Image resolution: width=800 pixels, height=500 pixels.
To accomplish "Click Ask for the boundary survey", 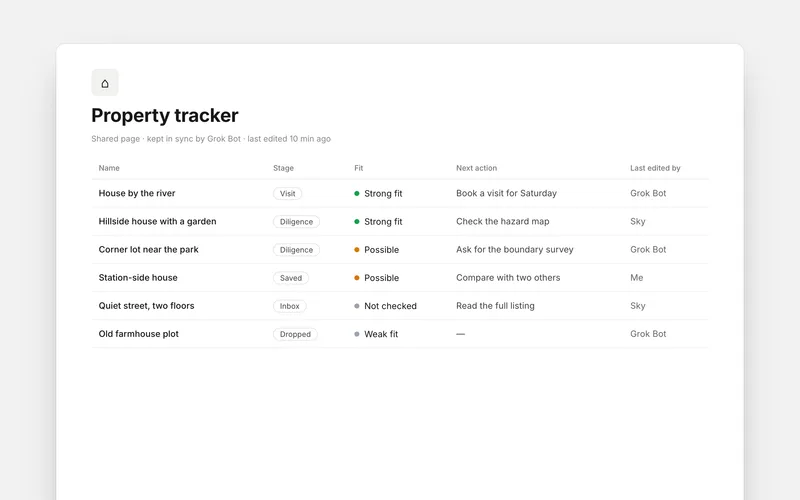I will pyautogui.click(x=515, y=249).
